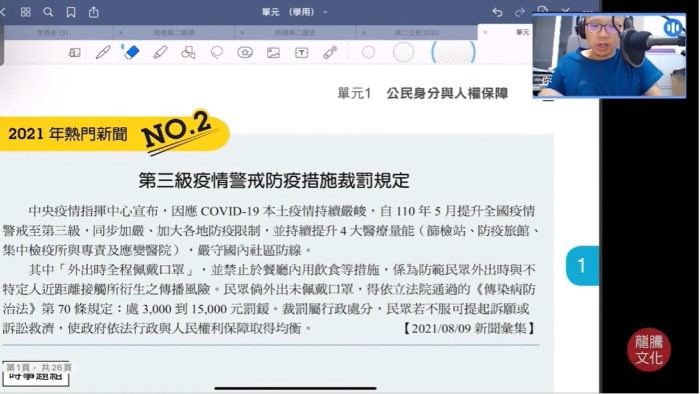Viewport: 700px width, 394px height.
Task: Select the Text box tool
Action: (302, 53)
